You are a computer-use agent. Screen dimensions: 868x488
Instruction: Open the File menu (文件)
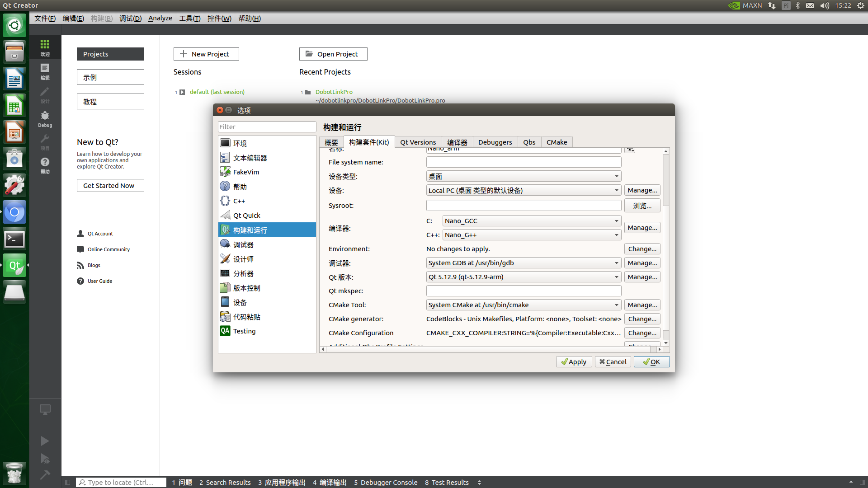[x=45, y=18]
